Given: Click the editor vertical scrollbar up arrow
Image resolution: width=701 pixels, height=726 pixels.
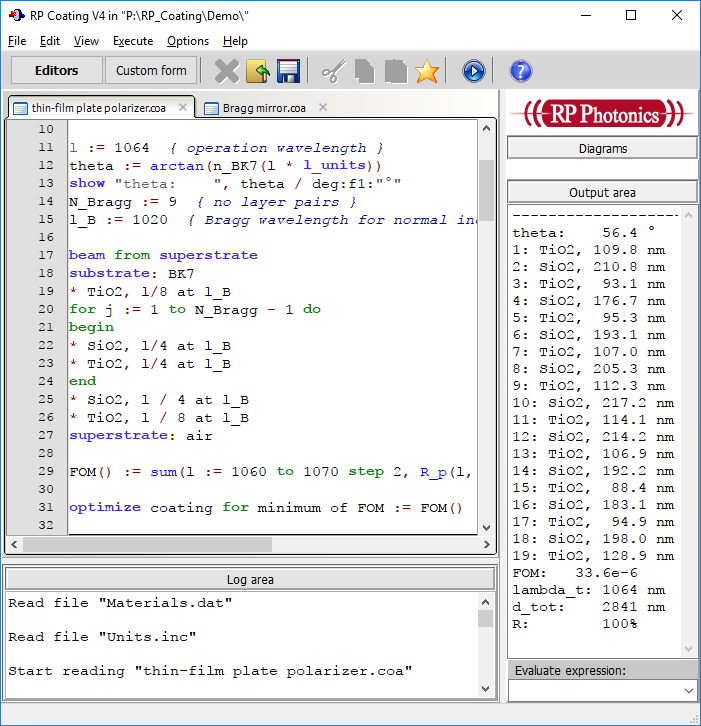Looking at the screenshot, I should click(486, 129).
